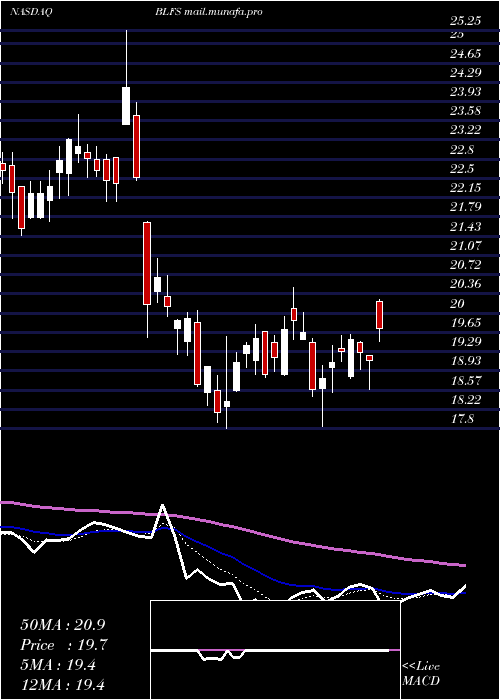This screenshot has height=700, width=500.
Task: Select the 18.93 price axis label
Action: pos(466,361)
